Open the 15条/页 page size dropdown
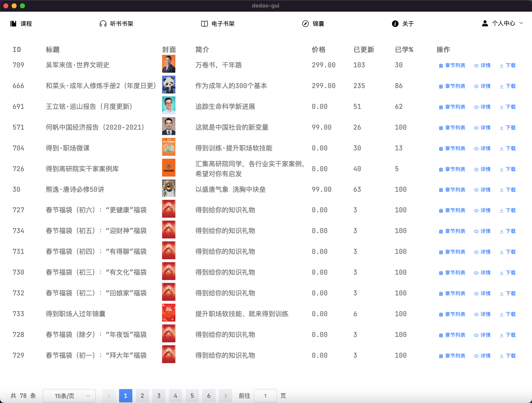532x403 pixels. [x=69, y=396]
